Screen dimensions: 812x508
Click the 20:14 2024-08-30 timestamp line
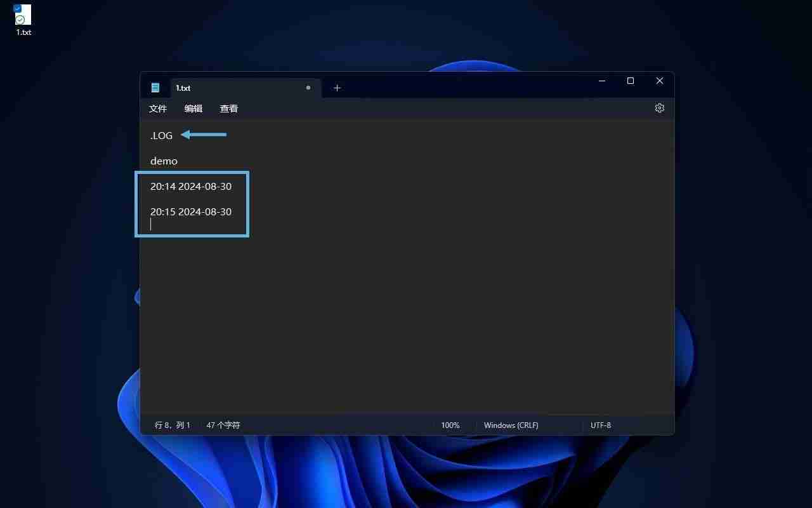(x=190, y=186)
